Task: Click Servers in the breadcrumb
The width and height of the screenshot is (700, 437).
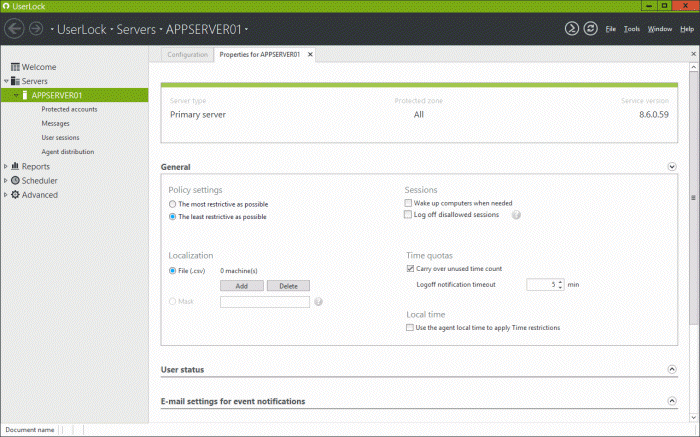Action: pyautogui.click(x=136, y=29)
